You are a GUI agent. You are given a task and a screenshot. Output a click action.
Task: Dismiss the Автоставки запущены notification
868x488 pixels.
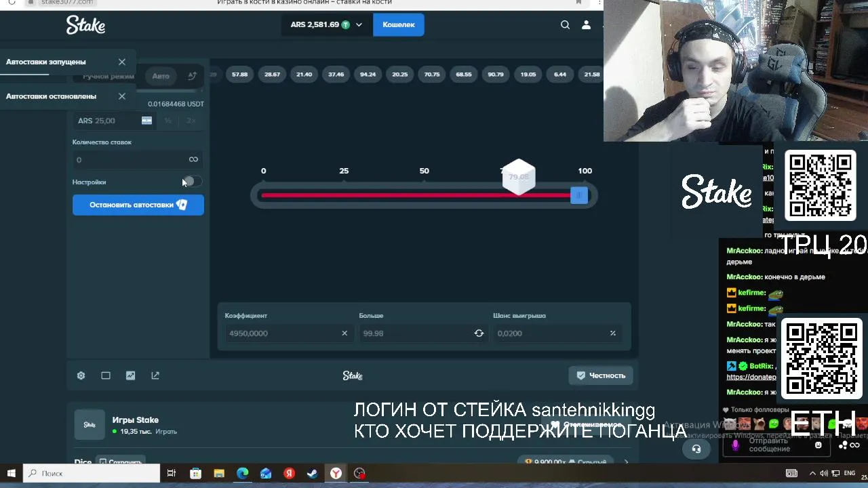pos(122,62)
